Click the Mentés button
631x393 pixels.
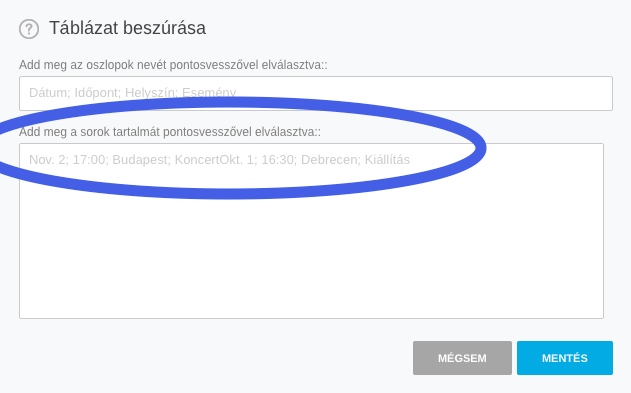coord(565,358)
